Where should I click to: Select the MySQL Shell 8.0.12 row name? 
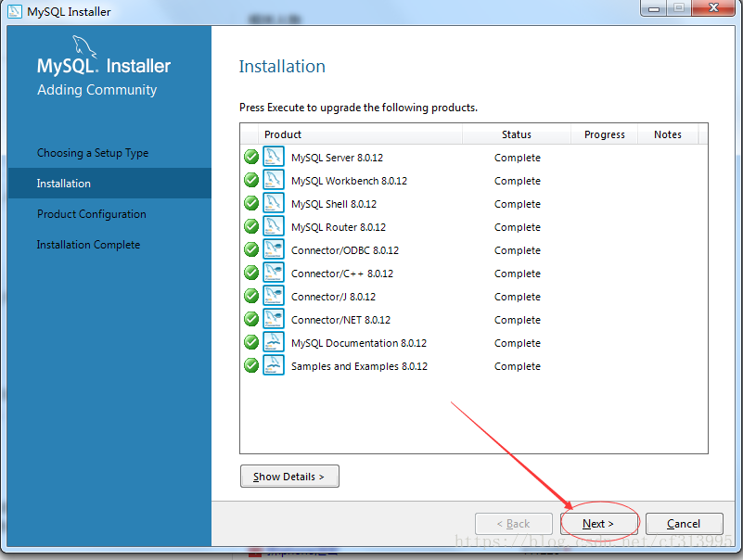pyautogui.click(x=334, y=204)
